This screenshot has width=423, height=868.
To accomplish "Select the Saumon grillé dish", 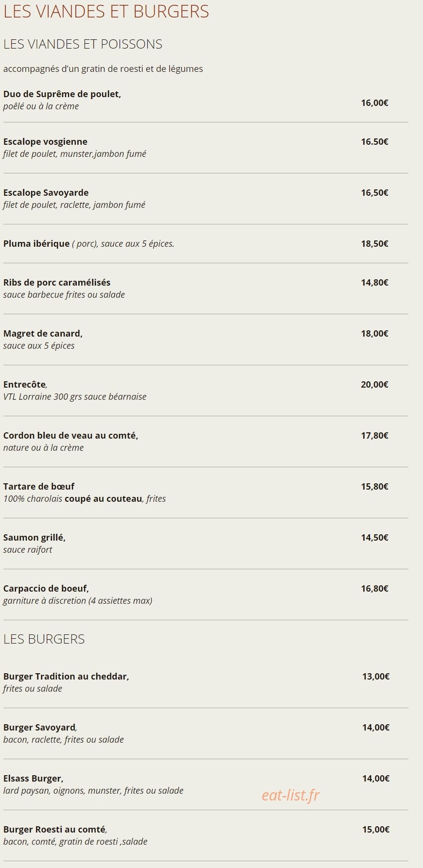I will [35, 538].
